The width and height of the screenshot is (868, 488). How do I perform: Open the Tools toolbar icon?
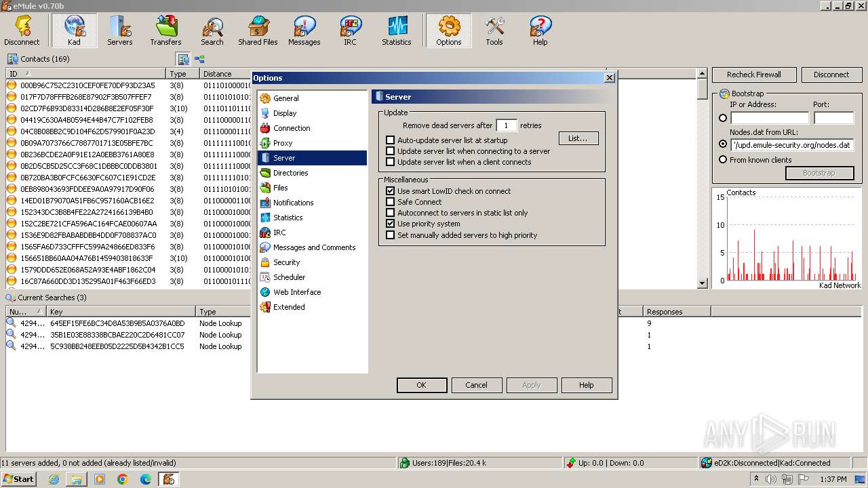pyautogui.click(x=494, y=30)
